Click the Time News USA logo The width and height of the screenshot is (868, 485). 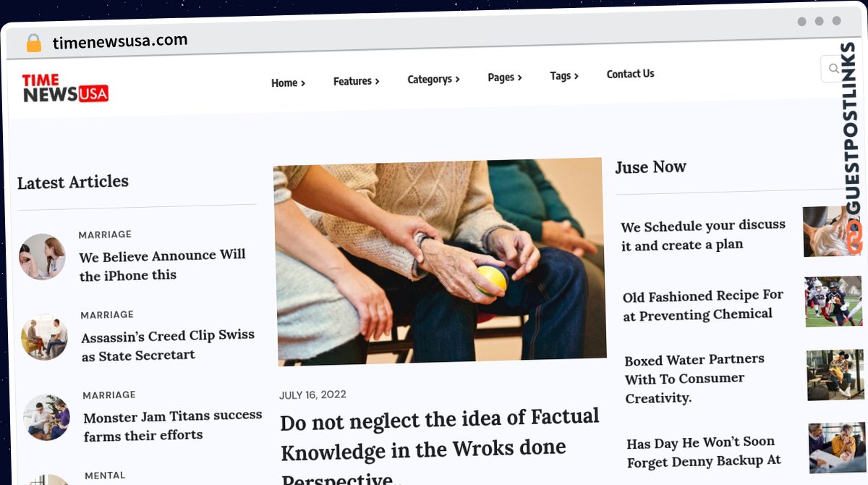[x=65, y=88]
